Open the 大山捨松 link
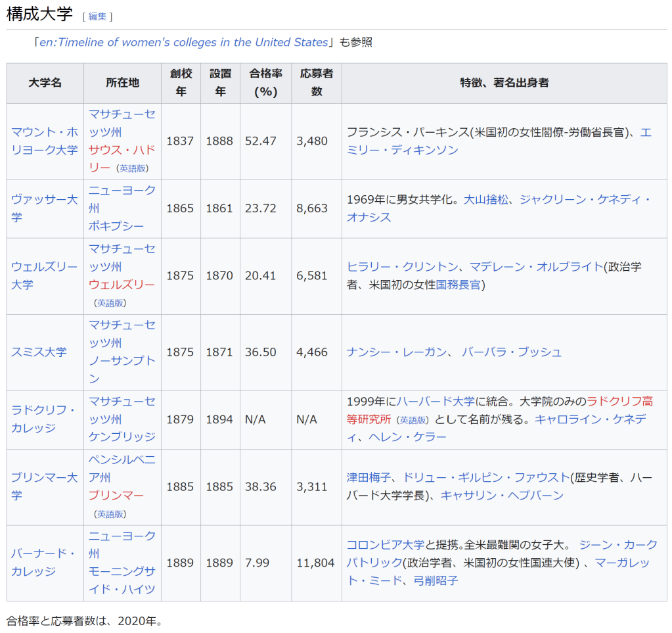This screenshot has width=672, height=633. (x=486, y=199)
